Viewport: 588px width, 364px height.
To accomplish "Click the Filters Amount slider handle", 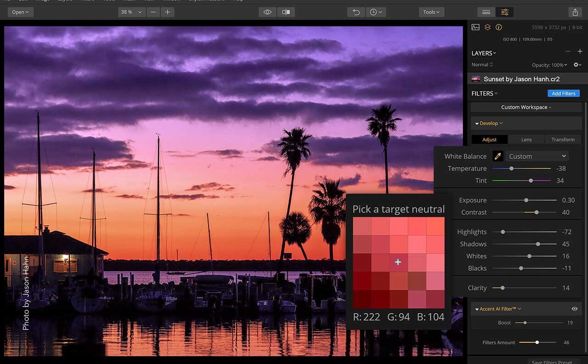I will [x=537, y=342].
